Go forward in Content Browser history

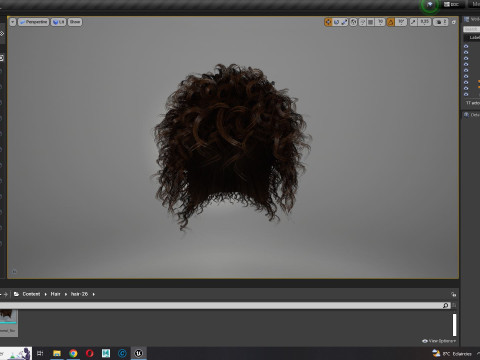point(6,294)
